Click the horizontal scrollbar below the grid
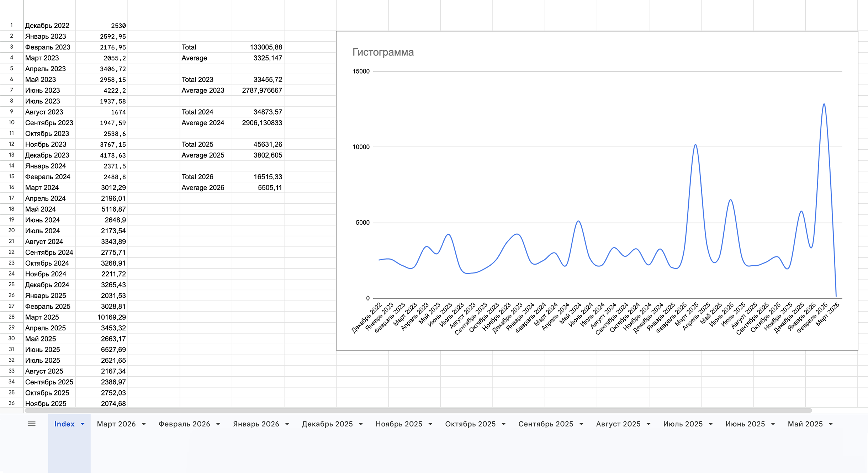Viewport: 868px width, 473px height. pos(418,410)
